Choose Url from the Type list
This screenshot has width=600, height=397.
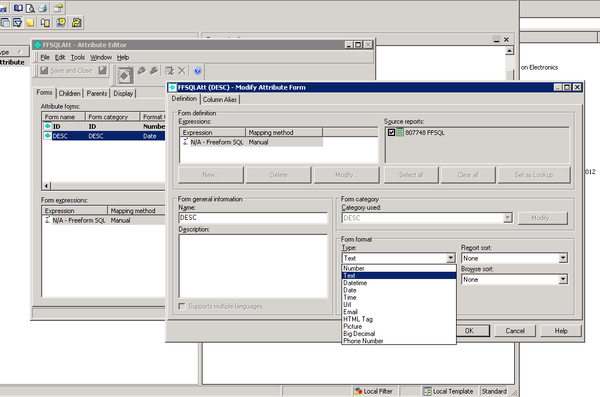399,305
